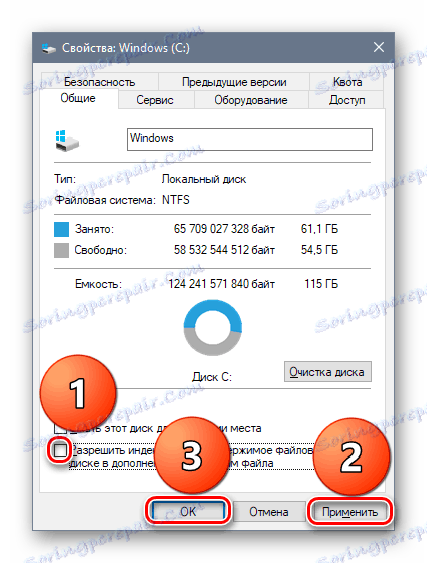Close the Properties dialog with X
Screen dimensions: 427x563
pyautogui.click(x=379, y=47)
